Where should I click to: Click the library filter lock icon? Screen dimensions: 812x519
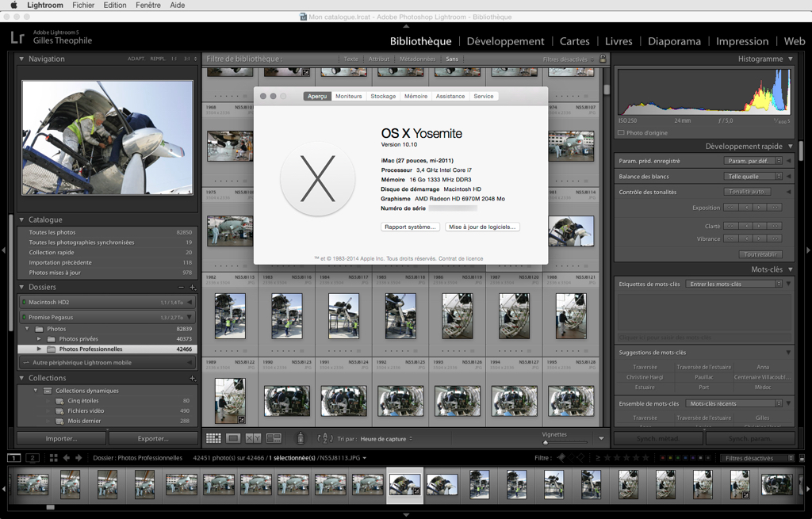click(x=603, y=59)
